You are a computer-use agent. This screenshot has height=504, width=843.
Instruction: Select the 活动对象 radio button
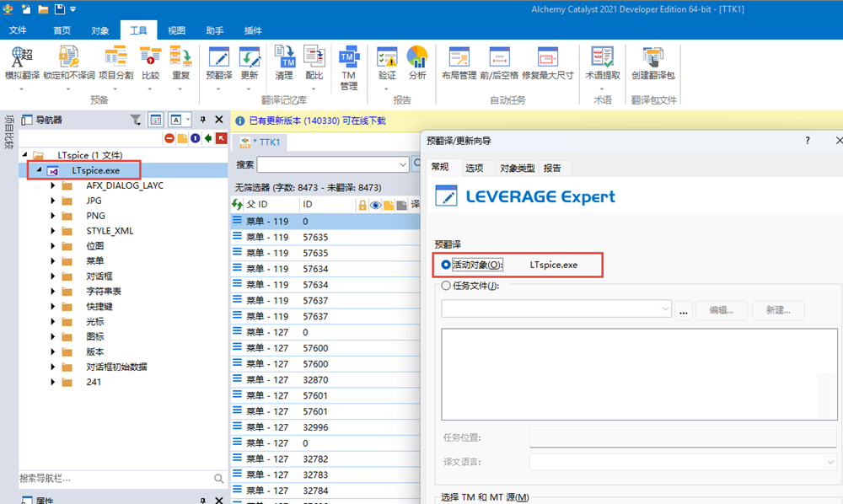446,265
